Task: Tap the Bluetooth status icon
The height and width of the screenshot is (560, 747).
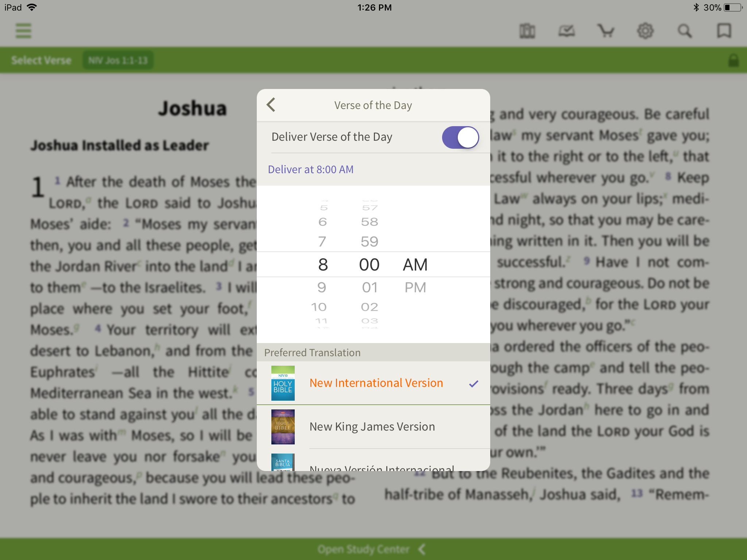Action: (x=696, y=7)
